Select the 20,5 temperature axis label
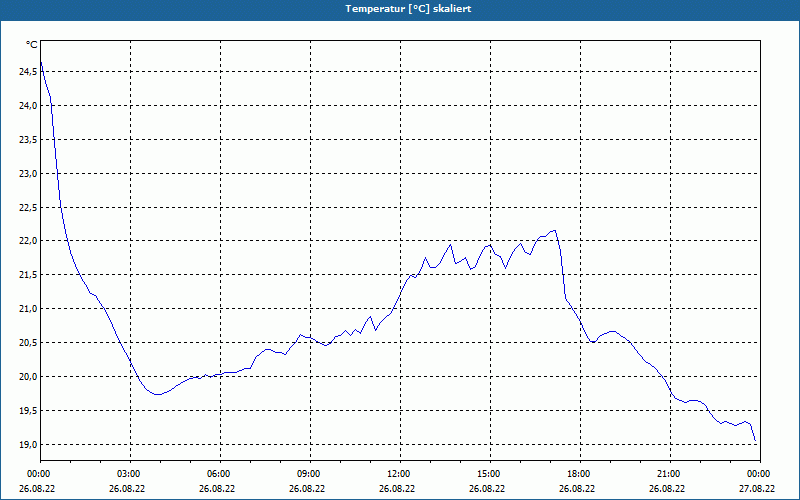The image size is (800, 500). (28, 343)
